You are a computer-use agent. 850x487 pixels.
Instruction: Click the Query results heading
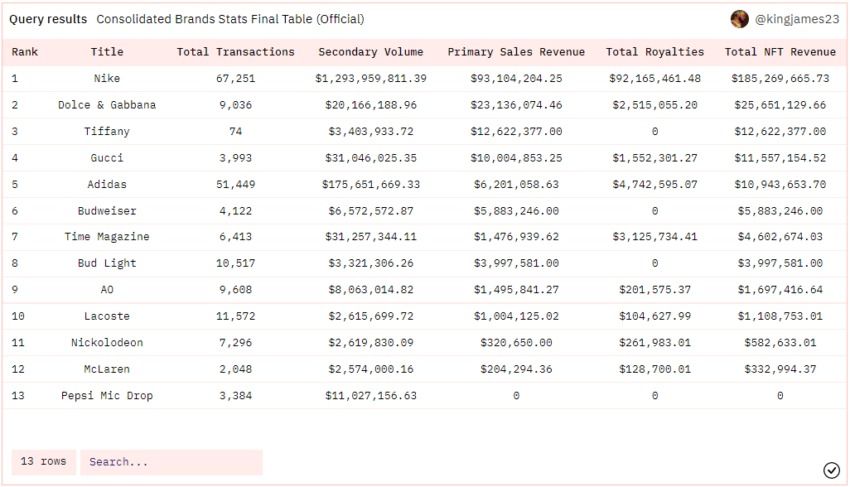click(48, 19)
